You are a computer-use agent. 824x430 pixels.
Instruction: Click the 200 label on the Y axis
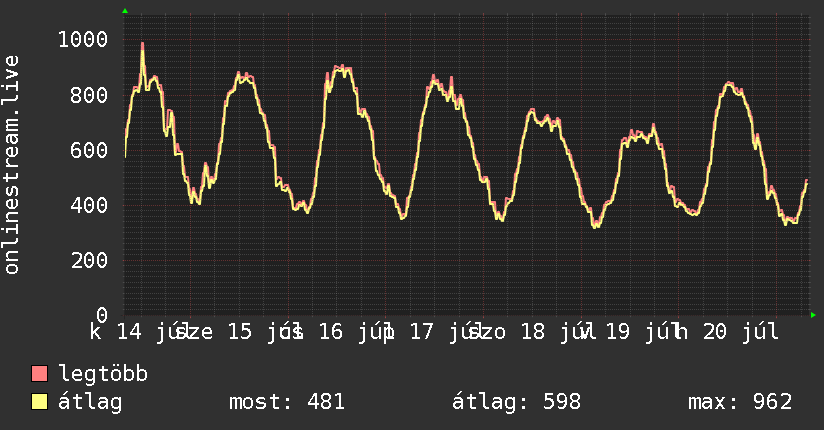point(89,260)
